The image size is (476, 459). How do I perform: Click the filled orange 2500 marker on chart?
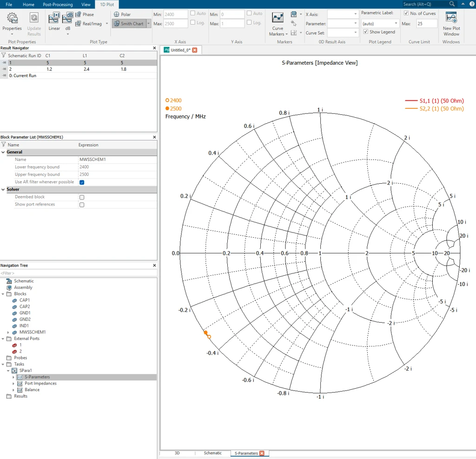pyautogui.click(x=205, y=333)
